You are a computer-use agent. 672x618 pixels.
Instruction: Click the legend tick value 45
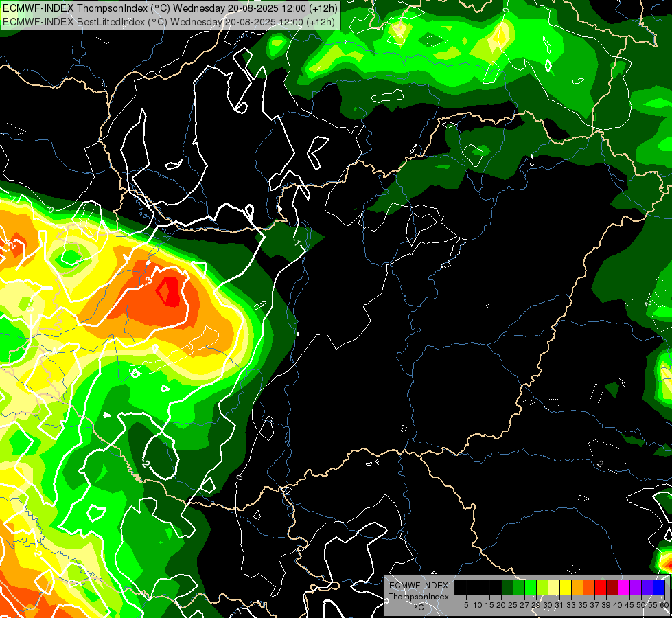pos(629,605)
